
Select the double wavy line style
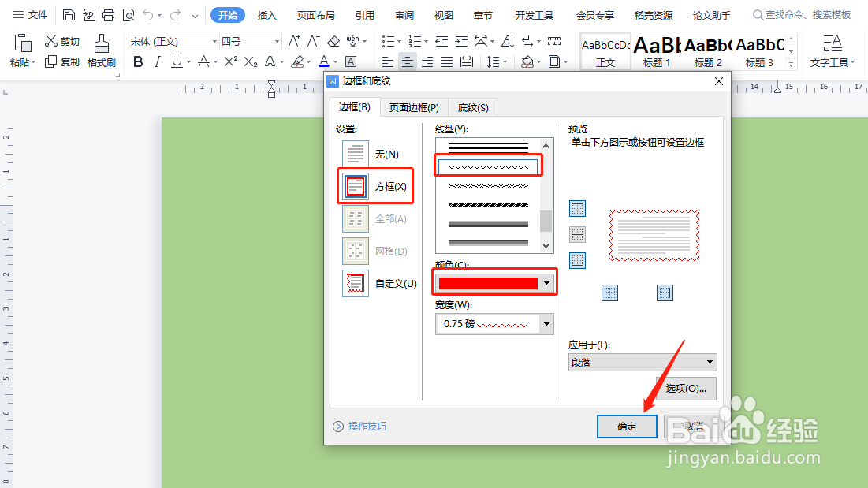(488, 186)
